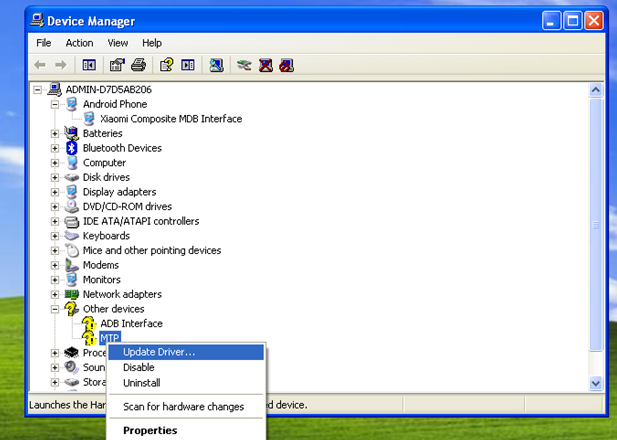
Task: Choose Properties from context menu
Action: coord(186,431)
